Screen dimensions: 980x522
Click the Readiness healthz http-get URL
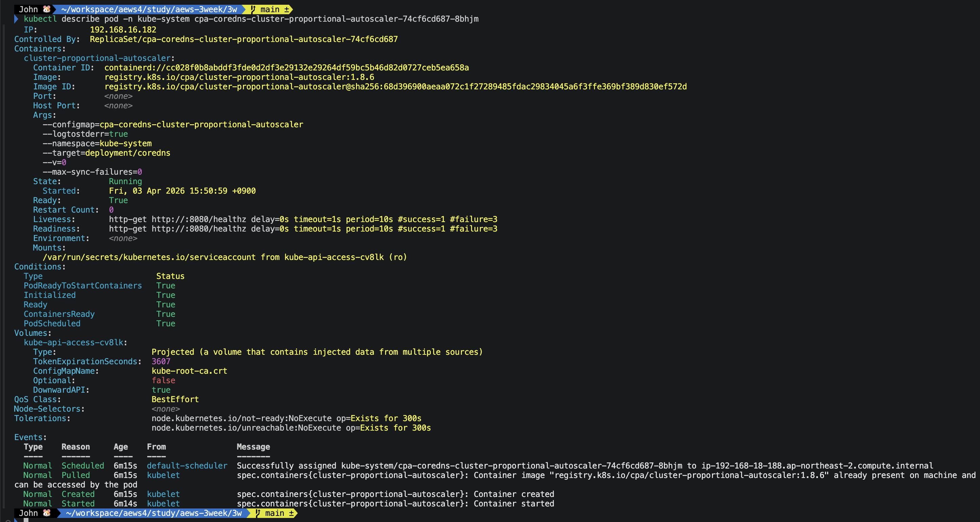pyautogui.click(x=199, y=229)
